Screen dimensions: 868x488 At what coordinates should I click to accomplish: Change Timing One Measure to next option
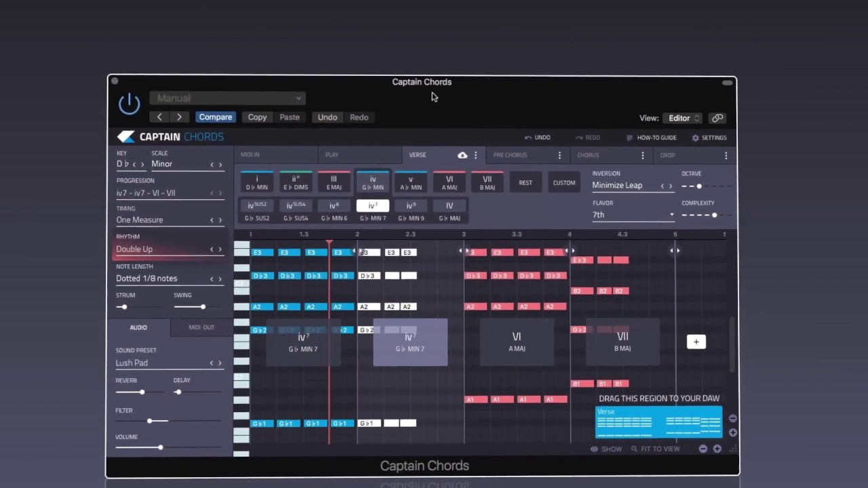pyautogui.click(x=220, y=220)
